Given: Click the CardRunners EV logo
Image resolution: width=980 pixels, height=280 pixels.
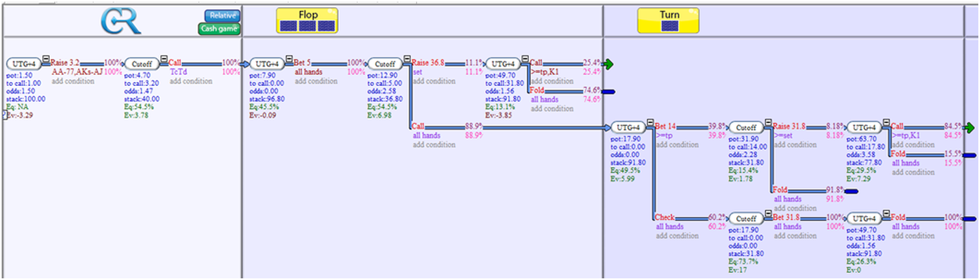Looking at the screenshot, I should pyautogui.click(x=122, y=21).
